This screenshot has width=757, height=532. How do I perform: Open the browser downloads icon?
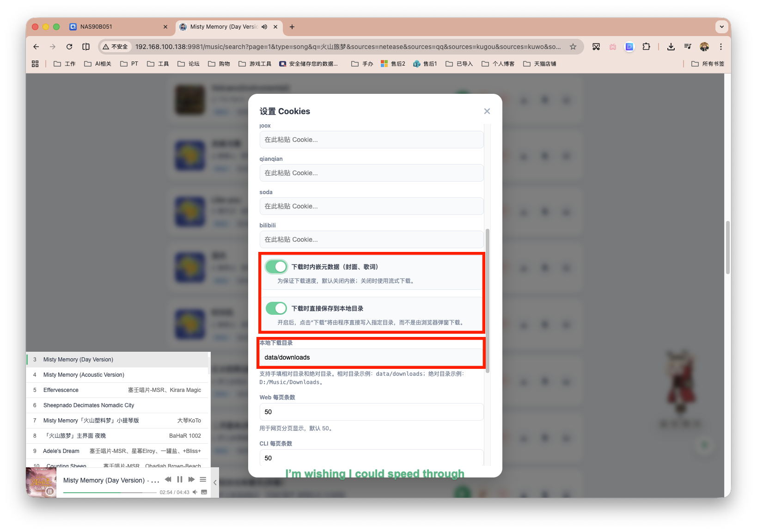(671, 47)
